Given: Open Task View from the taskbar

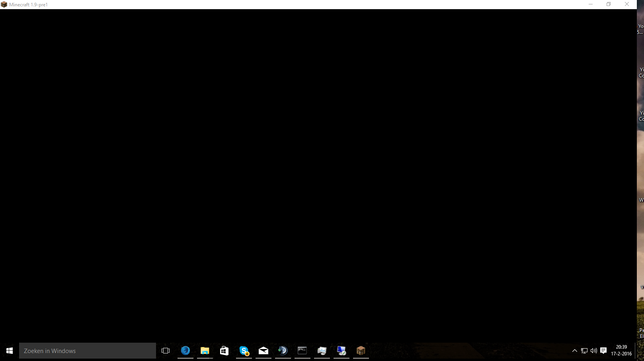Looking at the screenshot, I should coord(166,351).
